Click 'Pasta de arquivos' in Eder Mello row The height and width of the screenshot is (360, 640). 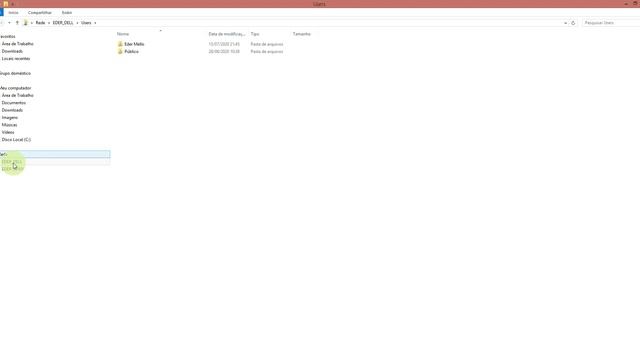pos(267,44)
